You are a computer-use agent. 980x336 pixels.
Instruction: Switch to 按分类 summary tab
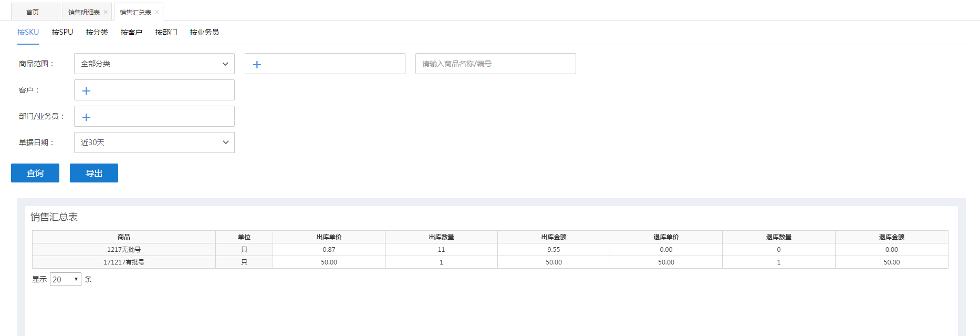(97, 32)
